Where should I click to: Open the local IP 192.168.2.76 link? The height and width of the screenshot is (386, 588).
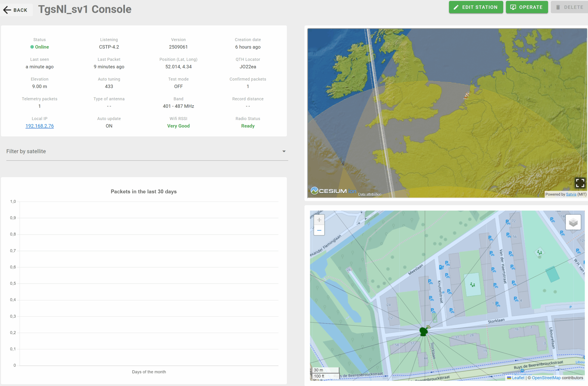tap(40, 126)
